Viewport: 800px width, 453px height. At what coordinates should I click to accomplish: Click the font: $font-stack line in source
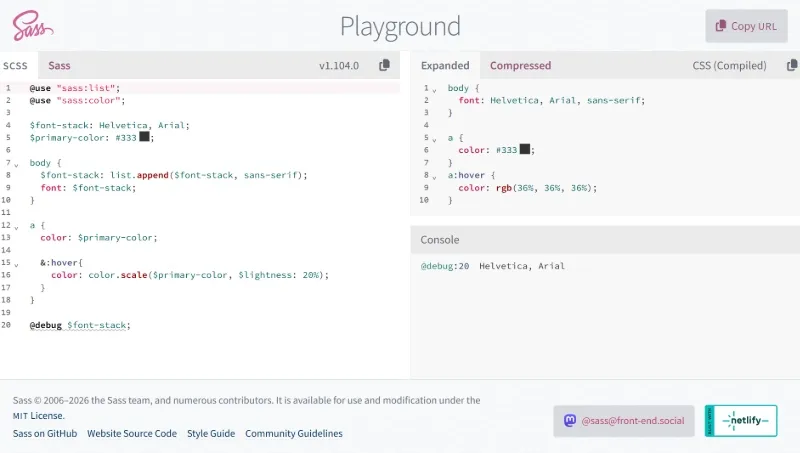coord(88,188)
